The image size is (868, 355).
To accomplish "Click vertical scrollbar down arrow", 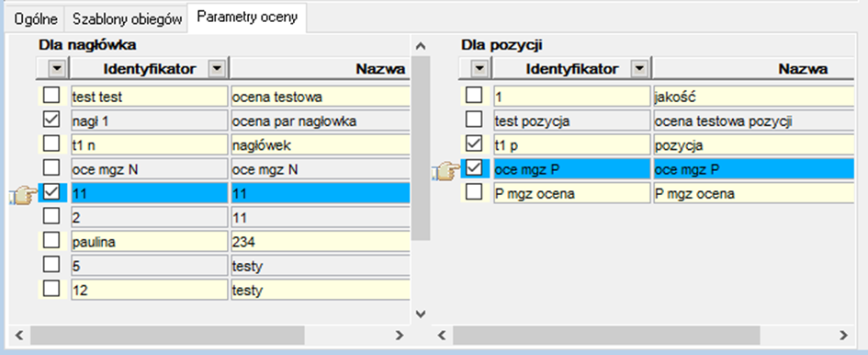I will pyautogui.click(x=421, y=315).
